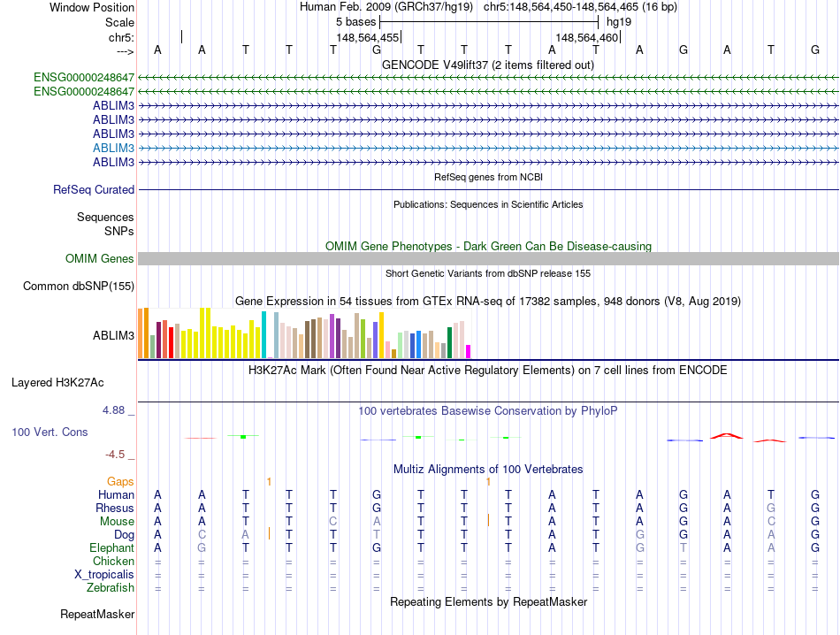Screen dimensions: 840x635
Task: Click the light-blue ABLIM3 transcript label
Action: coord(113,148)
